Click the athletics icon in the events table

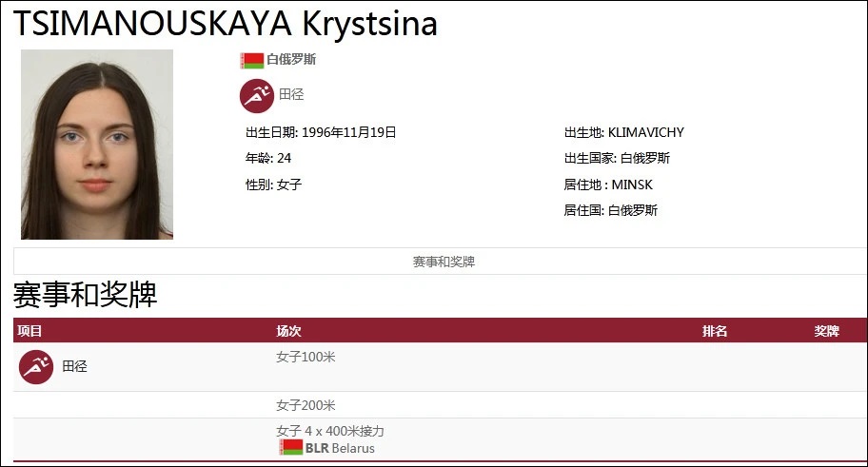click(x=36, y=366)
